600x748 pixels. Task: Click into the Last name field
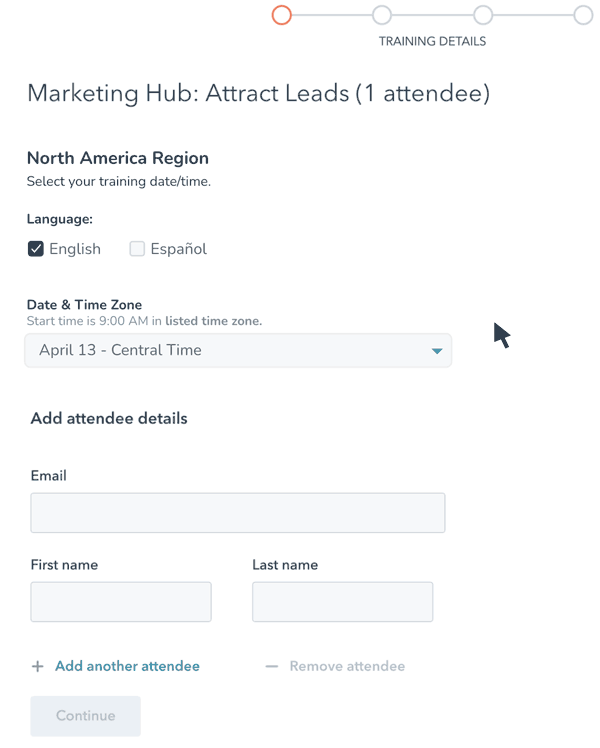coord(342,602)
